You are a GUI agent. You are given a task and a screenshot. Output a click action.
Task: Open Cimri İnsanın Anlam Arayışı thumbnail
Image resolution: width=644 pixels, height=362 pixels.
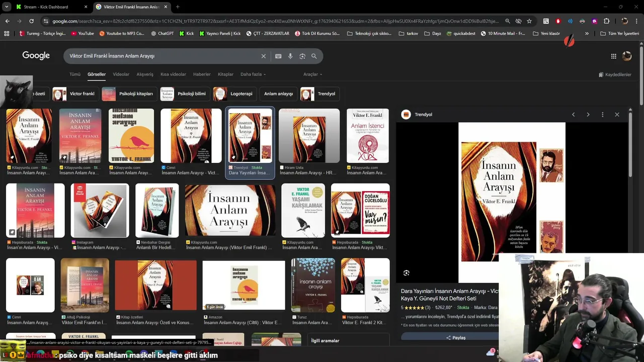191,136
